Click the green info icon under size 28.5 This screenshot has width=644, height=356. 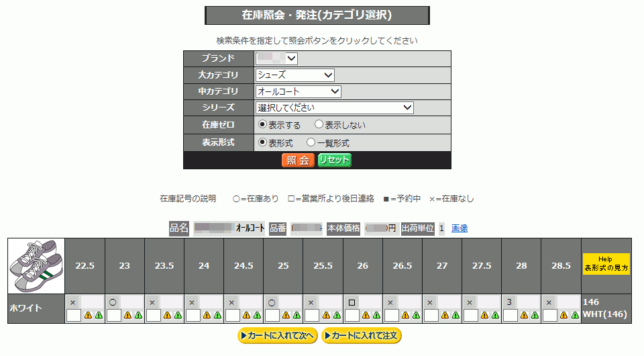574,316
